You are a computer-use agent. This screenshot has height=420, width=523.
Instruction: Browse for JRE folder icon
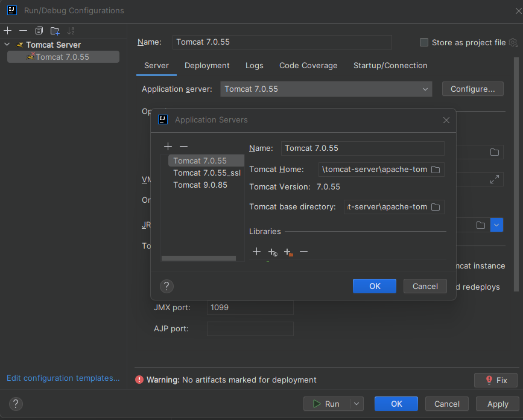481,225
